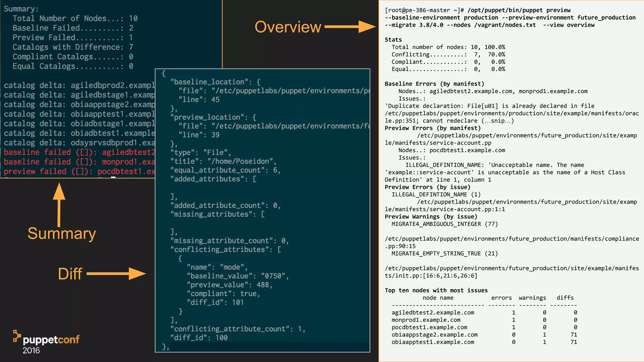
Task: Click catalog delta line for agiledbstage1
Action: coord(80,95)
